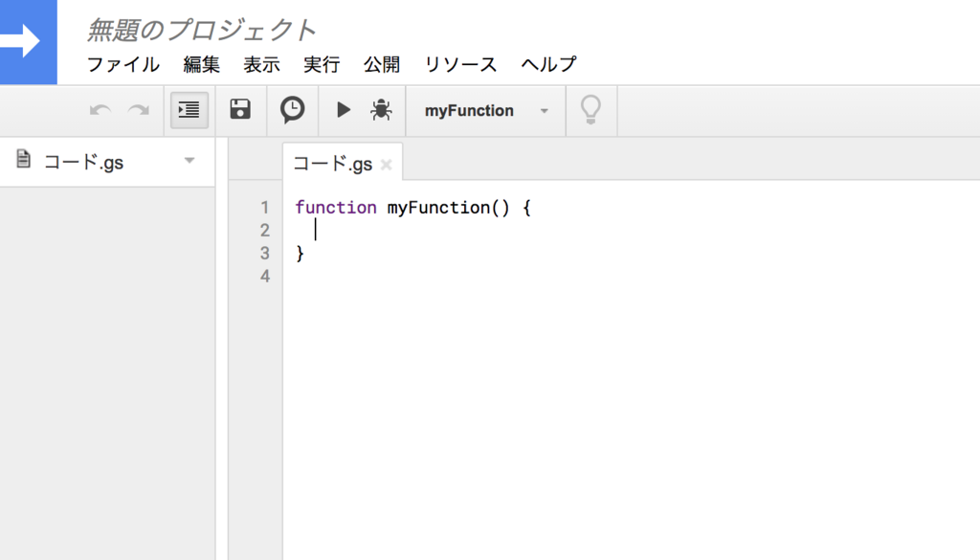Open triggers via the clock icon
This screenshot has width=980, height=560.
[292, 110]
